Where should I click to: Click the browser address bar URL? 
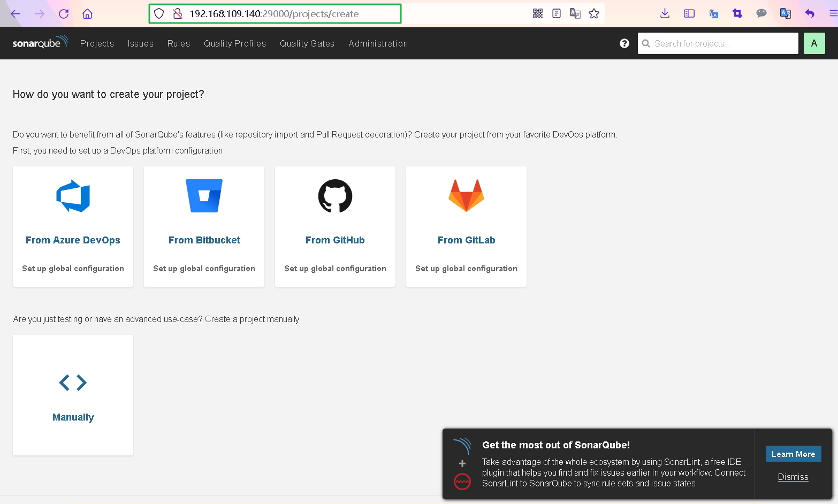(x=274, y=14)
